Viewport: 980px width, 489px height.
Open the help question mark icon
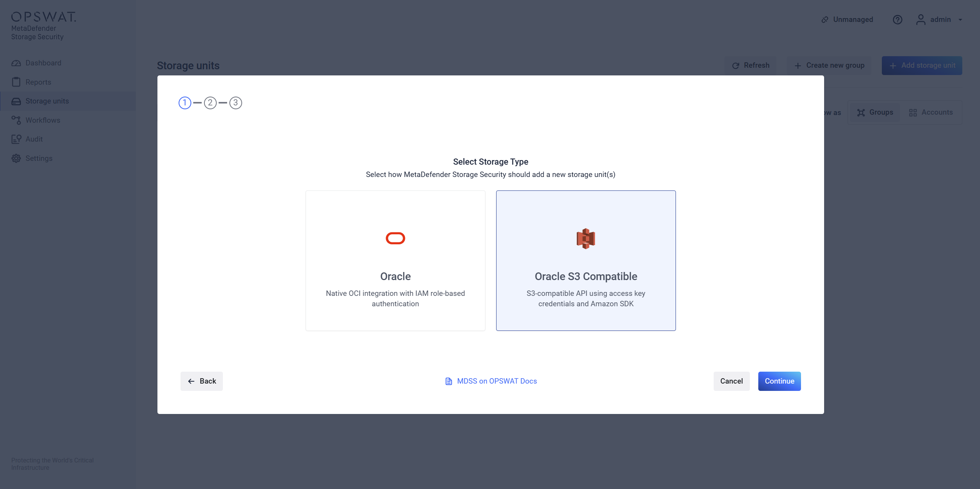point(897,20)
